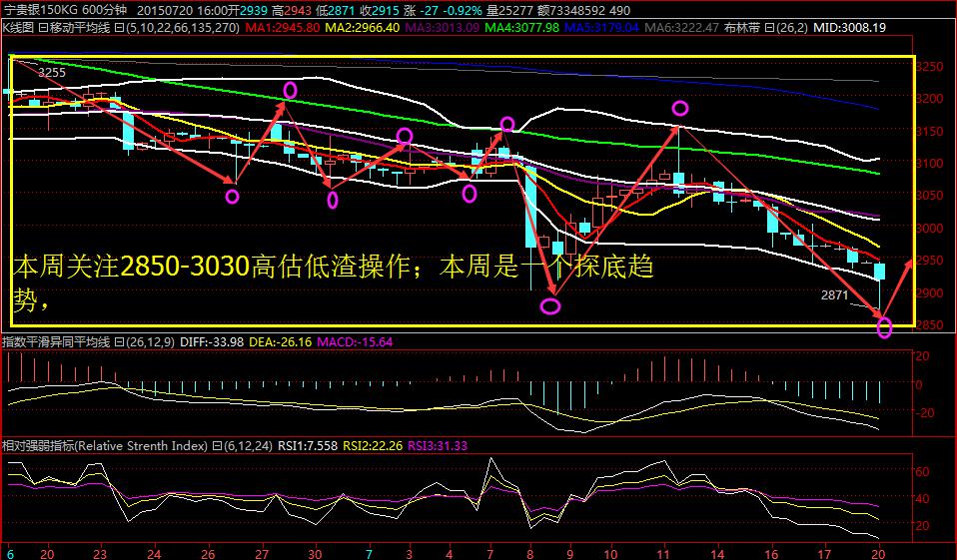Click 2850 on the price axis
This screenshot has height=560, width=957.
[929, 325]
